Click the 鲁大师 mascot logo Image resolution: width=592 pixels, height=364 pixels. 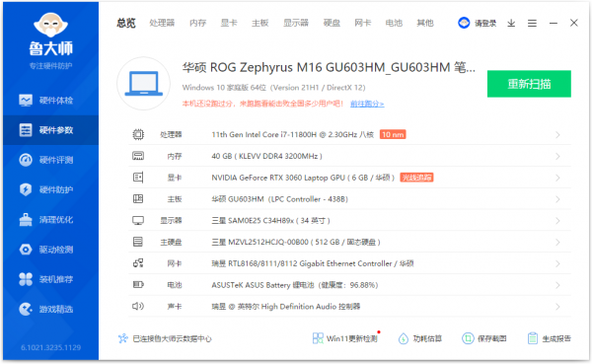(x=50, y=25)
